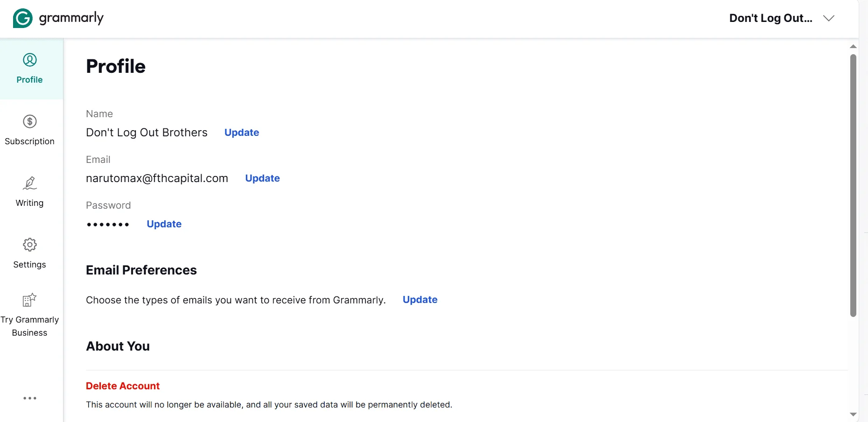Open the Profile sidebar icon

(x=30, y=60)
